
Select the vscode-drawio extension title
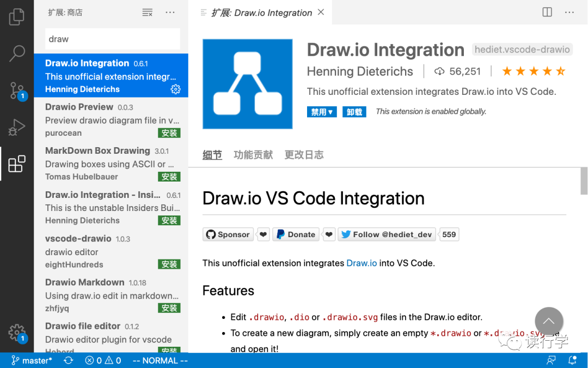point(78,238)
